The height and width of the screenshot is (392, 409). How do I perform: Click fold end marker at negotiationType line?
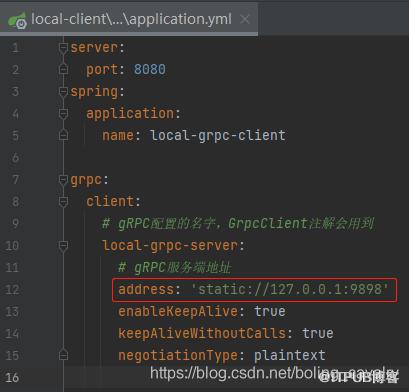[x=63, y=355]
